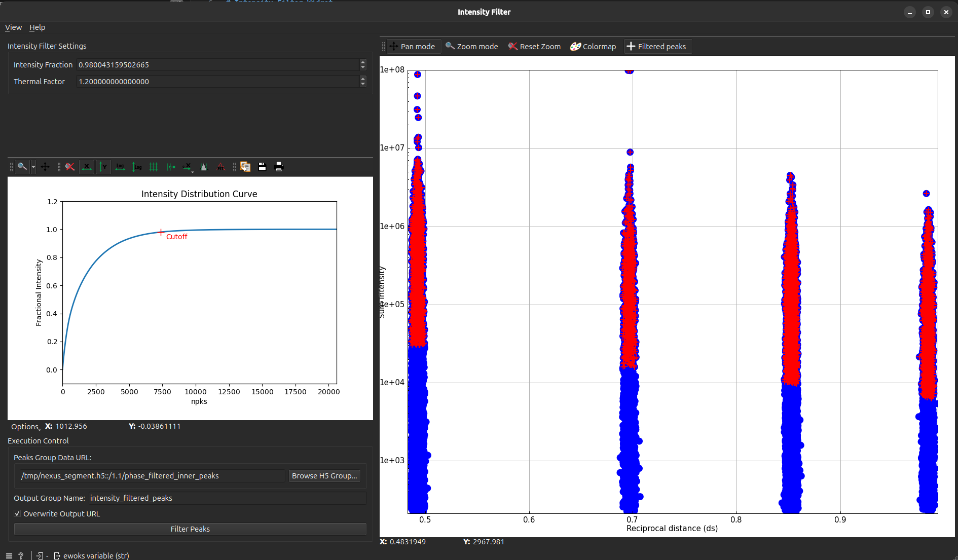Click the peak search histogram icon
Viewport: 958px width, 560px height.
204,167
